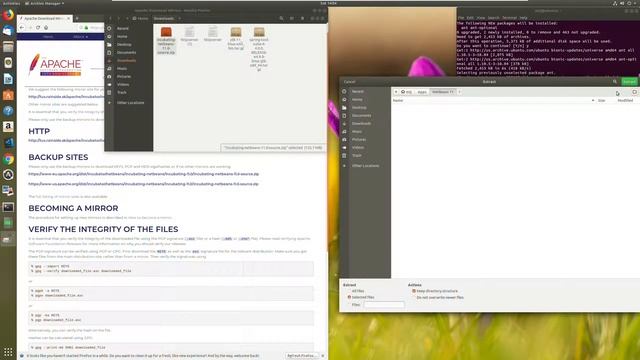Show Applications grid in dock
Image resolution: width=640 pixels, height=360 pixels.
(8, 352)
